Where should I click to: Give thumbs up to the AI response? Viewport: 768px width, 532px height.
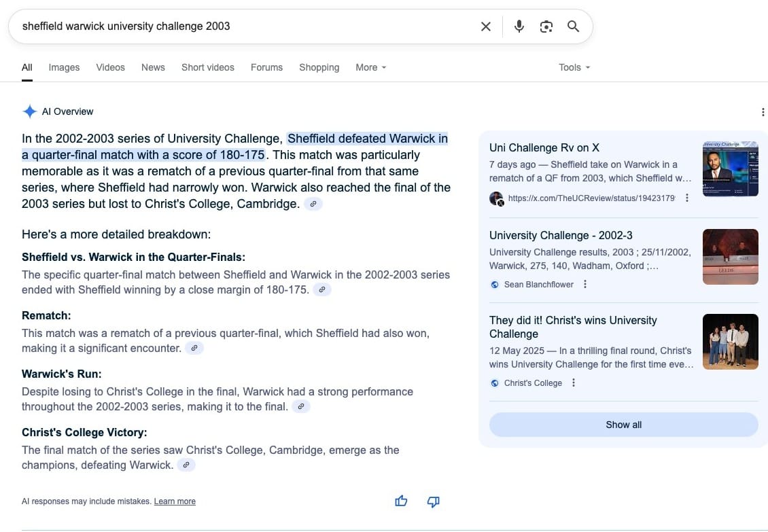401,501
